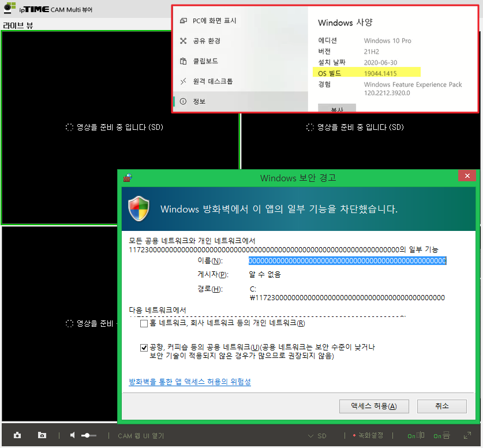
Task: Click 게시자 value 알 수 없음
Action: coord(265,274)
